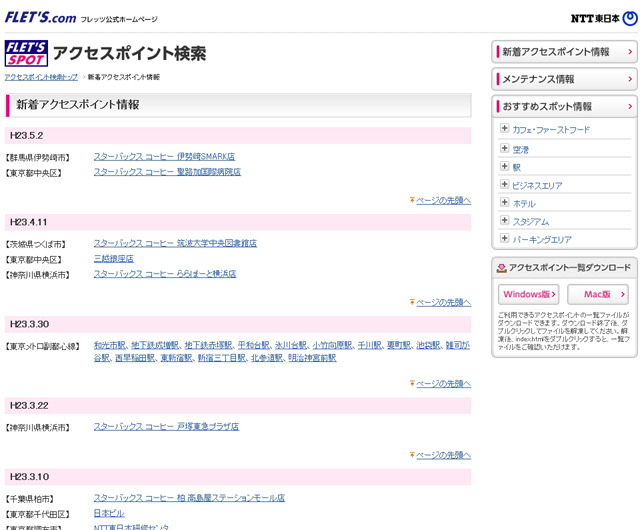Click the アクセスポイント検索 page title
This screenshot has height=530, width=640.
coord(129,53)
